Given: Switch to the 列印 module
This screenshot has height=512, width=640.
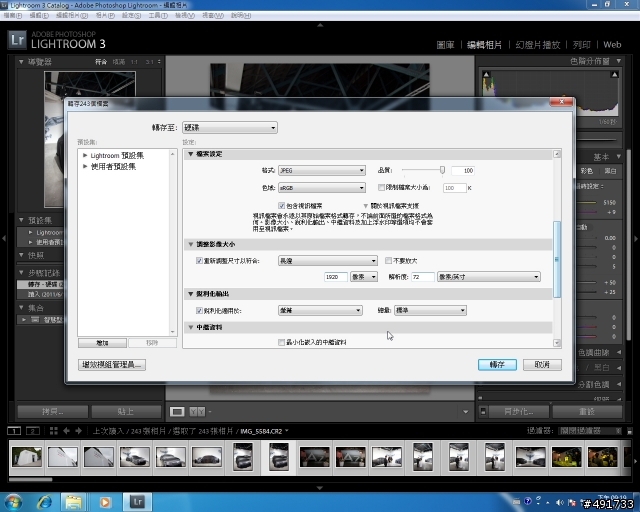Looking at the screenshot, I should tap(582, 45).
